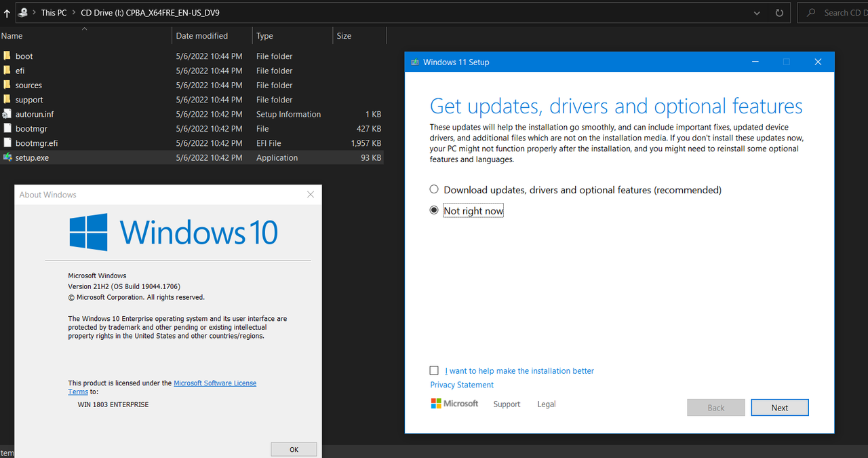This screenshot has width=868, height=458.
Task: Sort files by Date modified column
Action: coord(212,36)
